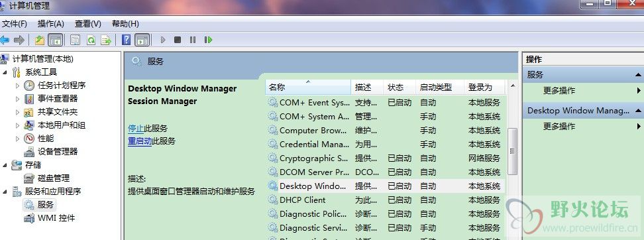
Task: Click the services list vertical scrollbar thumb
Action: coord(512,151)
